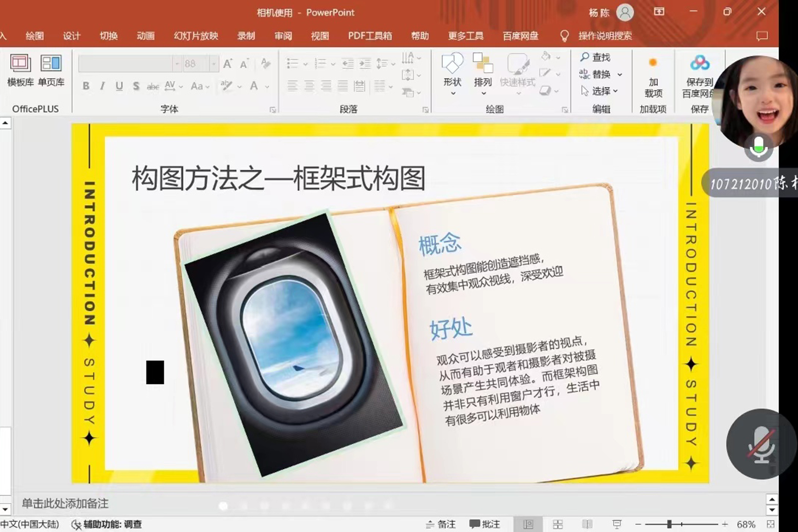Screen dimensions: 798x532
Task: Start slideshow from the status bar icon
Action: point(617,524)
